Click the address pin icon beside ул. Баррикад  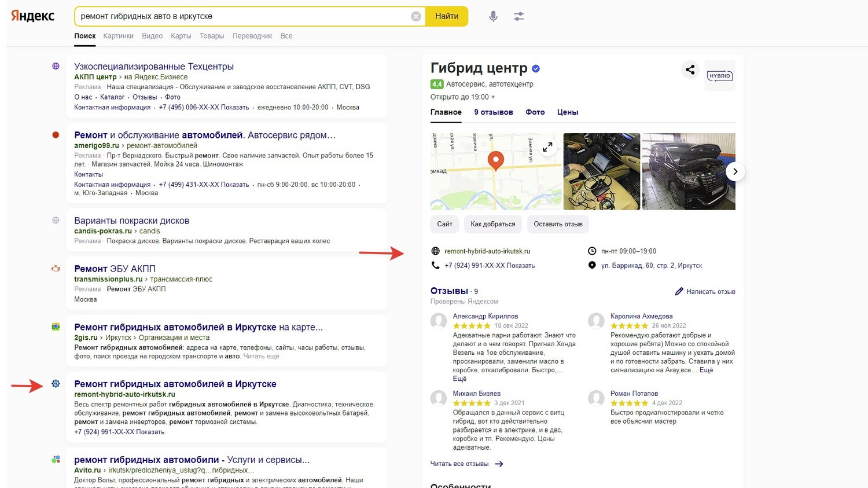(x=592, y=265)
